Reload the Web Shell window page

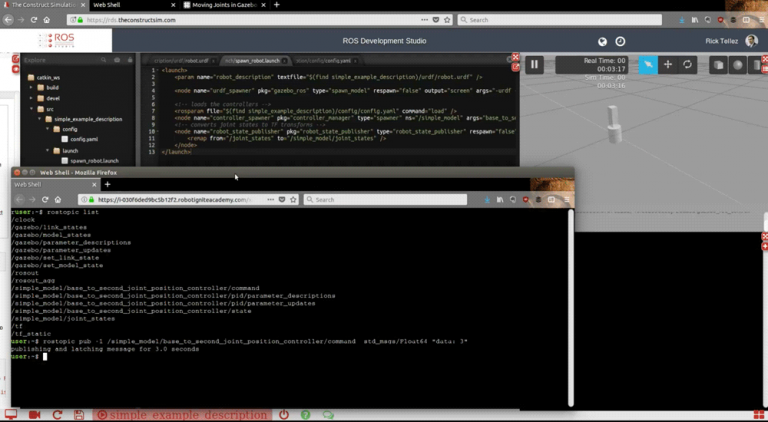tap(45, 200)
